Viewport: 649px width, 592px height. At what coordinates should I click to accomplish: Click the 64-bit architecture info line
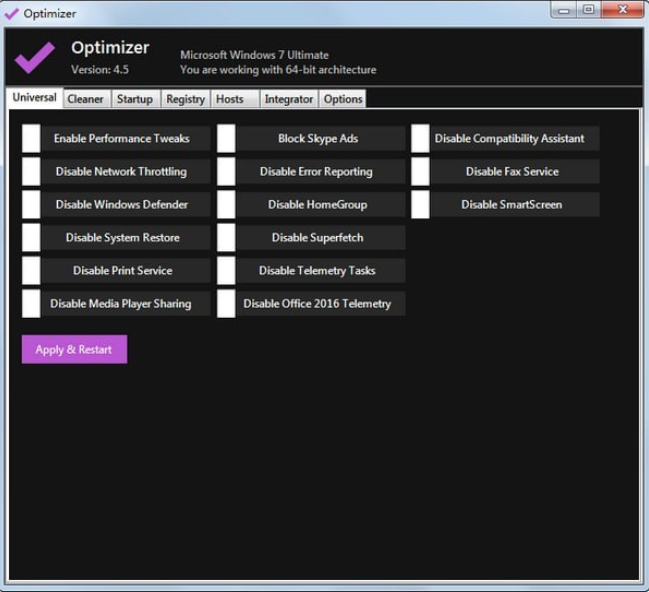[x=278, y=70]
